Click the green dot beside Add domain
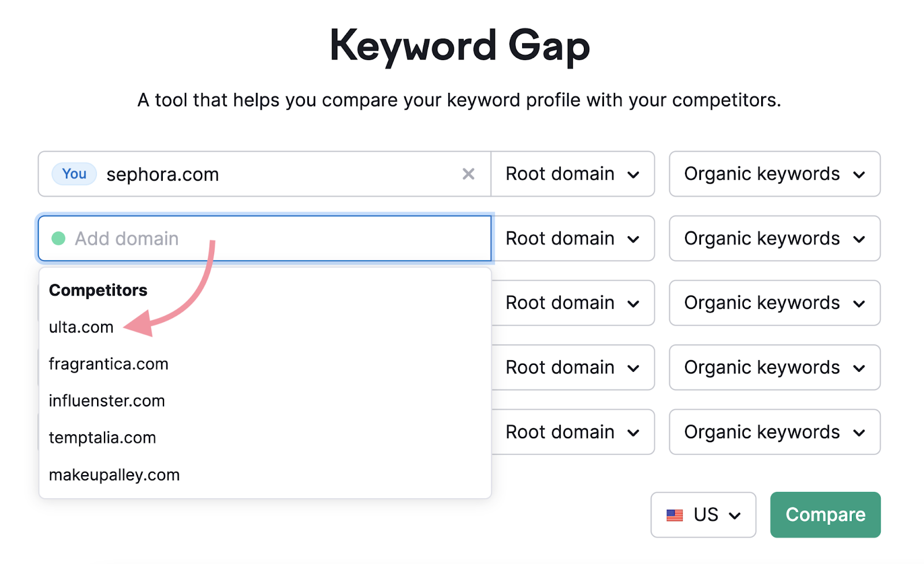The width and height of the screenshot is (924, 564). (58, 238)
